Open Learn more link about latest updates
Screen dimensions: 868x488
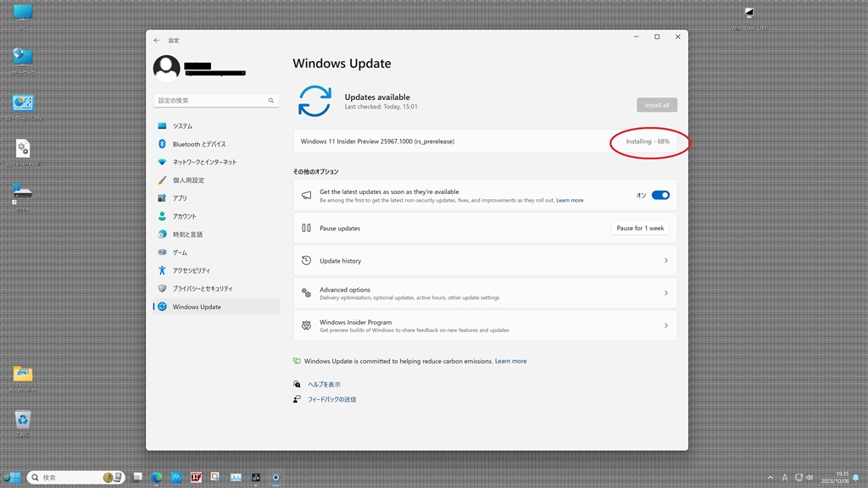570,200
